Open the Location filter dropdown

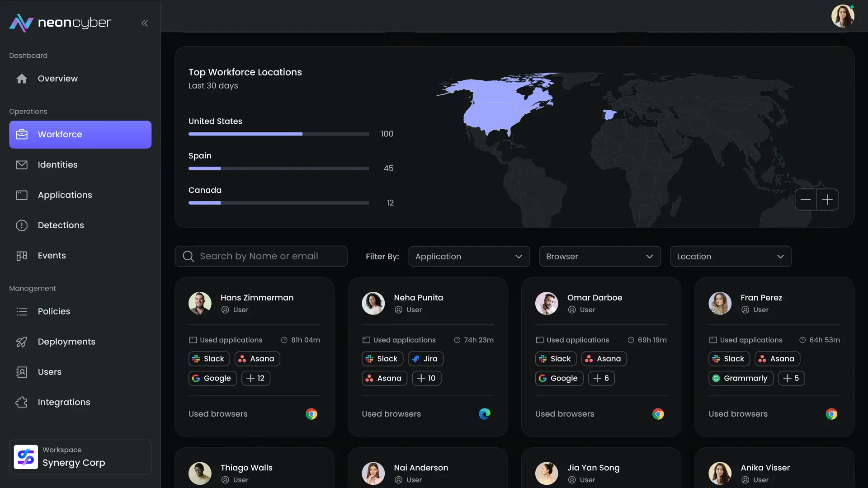731,256
